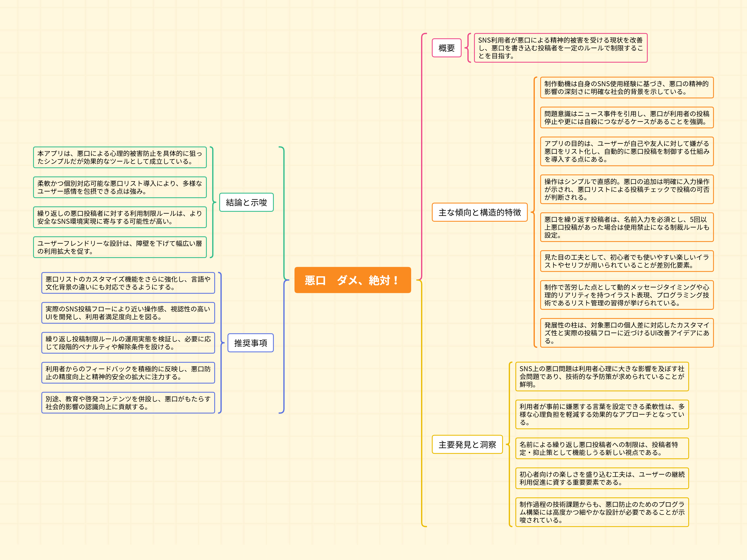This screenshot has height=560, width=747.
Task: Select the leaf starting with アプリの目的は
Action: click(x=626, y=151)
